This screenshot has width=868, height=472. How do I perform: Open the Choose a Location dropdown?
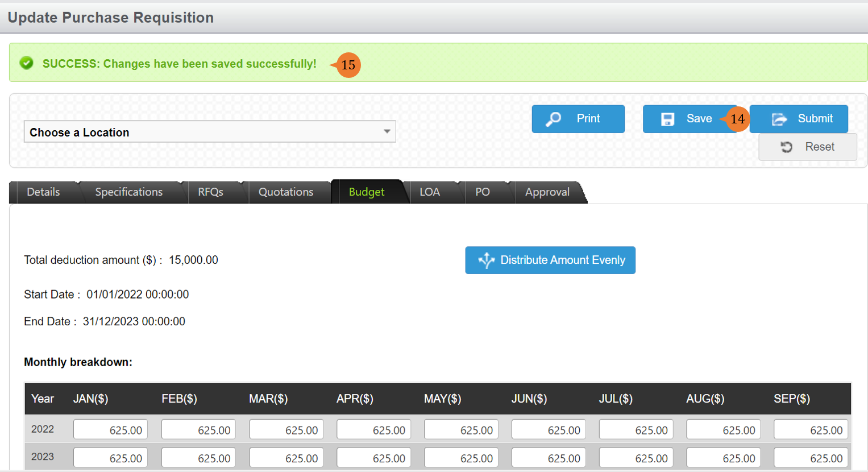pos(210,132)
